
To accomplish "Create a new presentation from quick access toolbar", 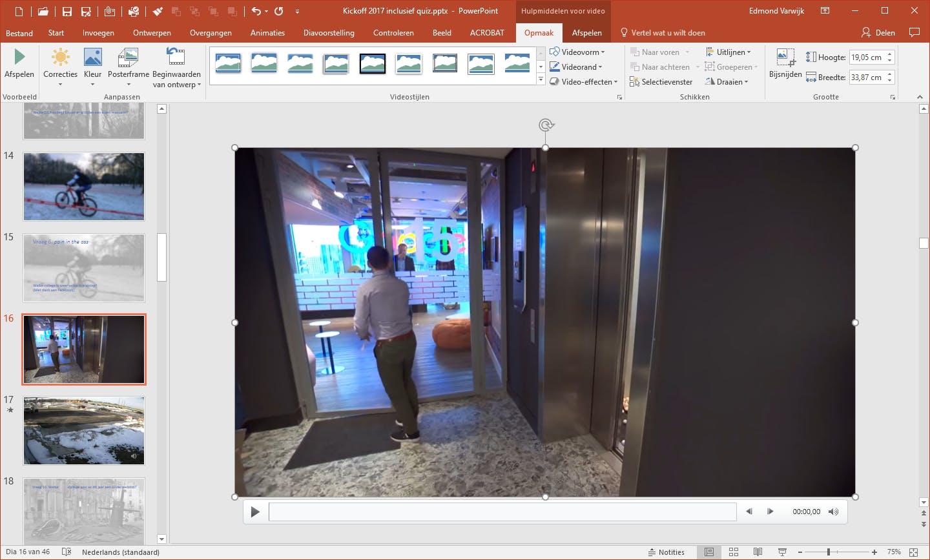I will (x=19, y=11).
